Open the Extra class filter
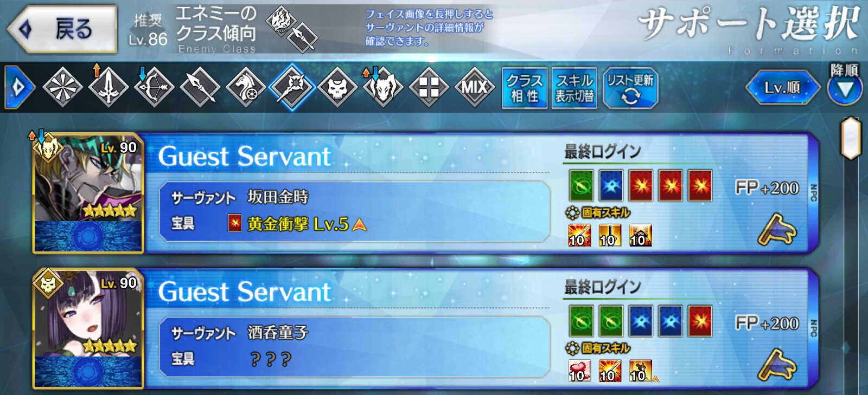This screenshot has width=868, height=395. [x=429, y=87]
